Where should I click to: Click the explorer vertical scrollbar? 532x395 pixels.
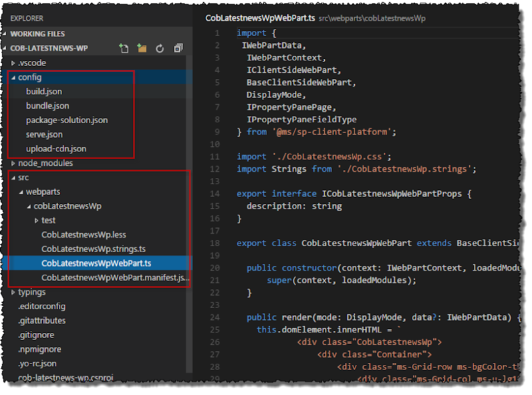(189, 213)
